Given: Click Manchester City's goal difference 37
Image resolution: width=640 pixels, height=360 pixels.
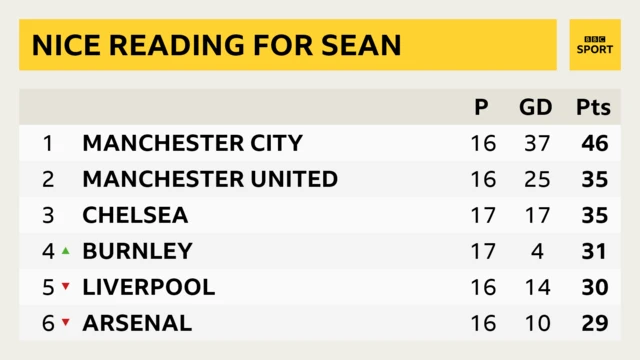Looking at the screenshot, I should point(538,143).
